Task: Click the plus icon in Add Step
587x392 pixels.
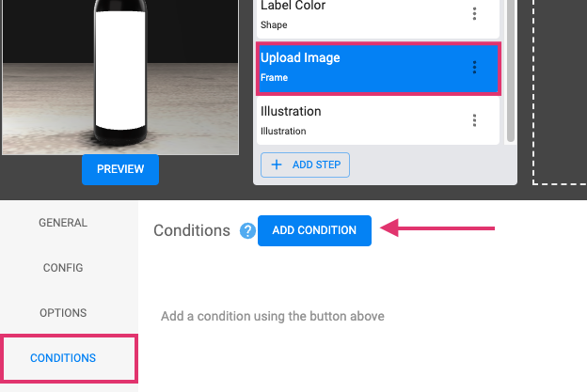Action: pos(277,165)
